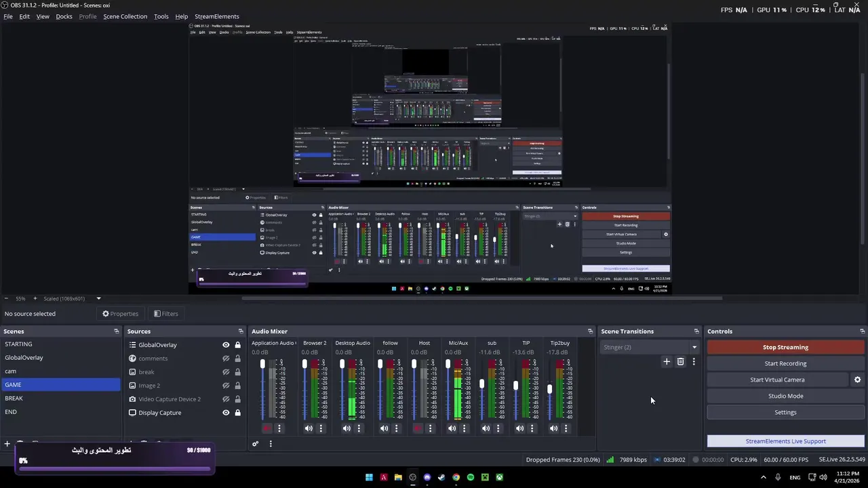Open Spotify from the taskbar
Image resolution: width=868 pixels, height=488 pixels.
click(x=471, y=477)
